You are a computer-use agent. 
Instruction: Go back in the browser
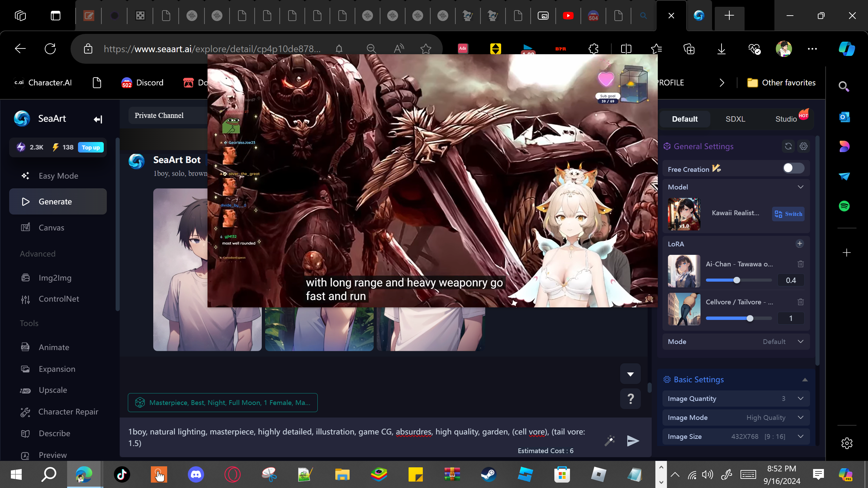pyautogui.click(x=20, y=49)
